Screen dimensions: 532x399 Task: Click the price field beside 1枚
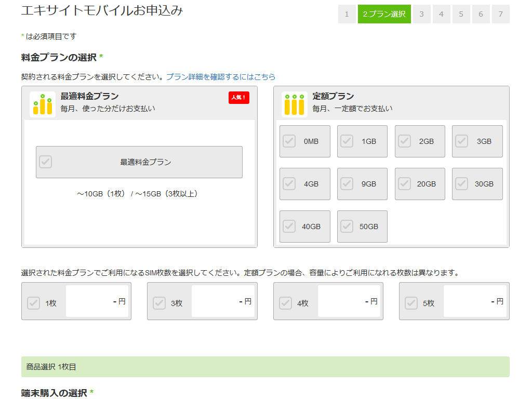click(97, 301)
